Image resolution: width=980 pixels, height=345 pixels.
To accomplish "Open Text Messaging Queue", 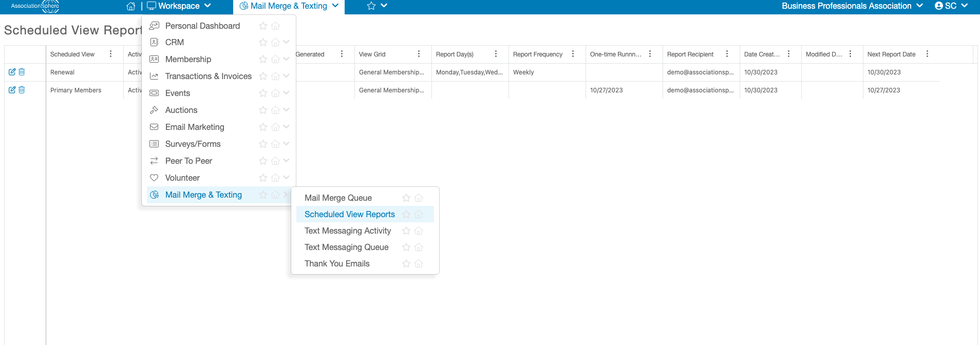I will [x=347, y=247].
